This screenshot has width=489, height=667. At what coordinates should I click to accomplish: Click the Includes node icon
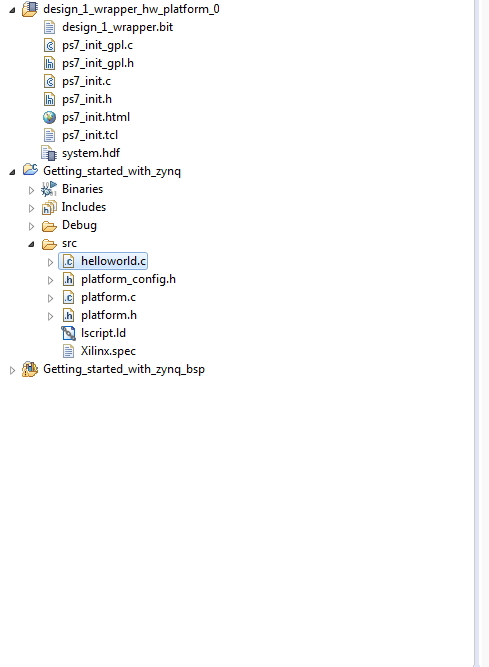pyautogui.click(x=49, y=207)
